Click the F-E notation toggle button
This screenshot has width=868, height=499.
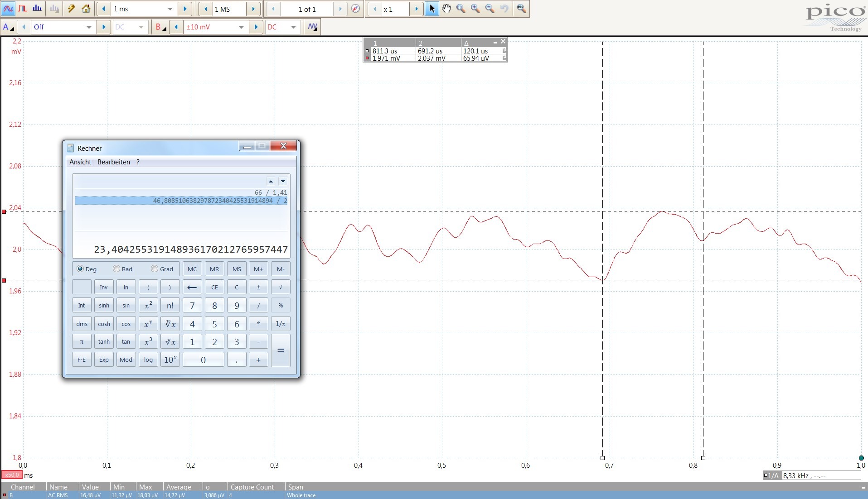pos(82,360)
